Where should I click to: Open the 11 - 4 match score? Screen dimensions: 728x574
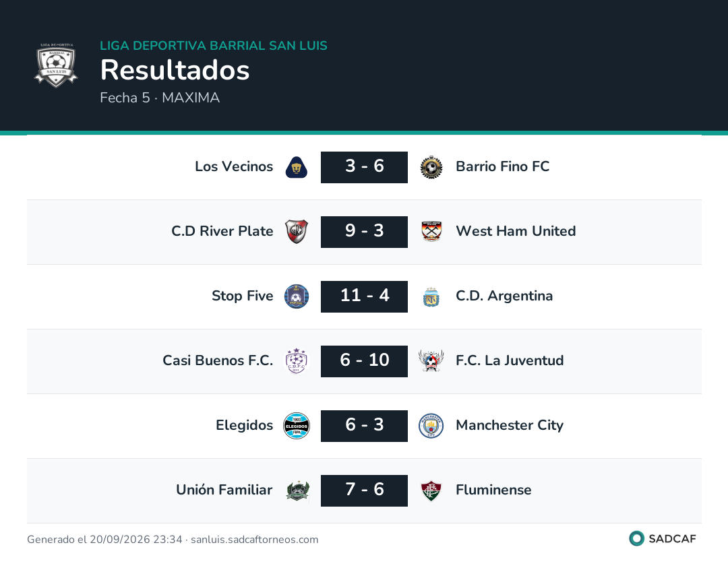(365, 296)
